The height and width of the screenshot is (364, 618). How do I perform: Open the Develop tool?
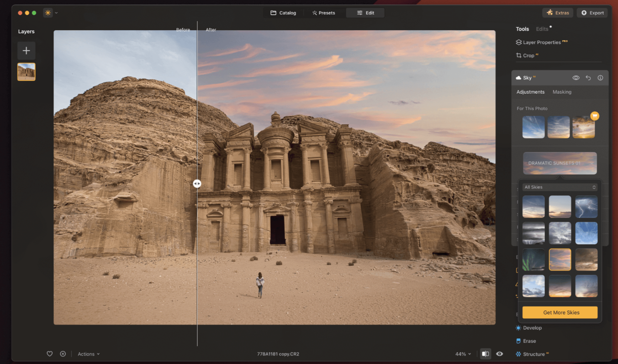[532, 328]
